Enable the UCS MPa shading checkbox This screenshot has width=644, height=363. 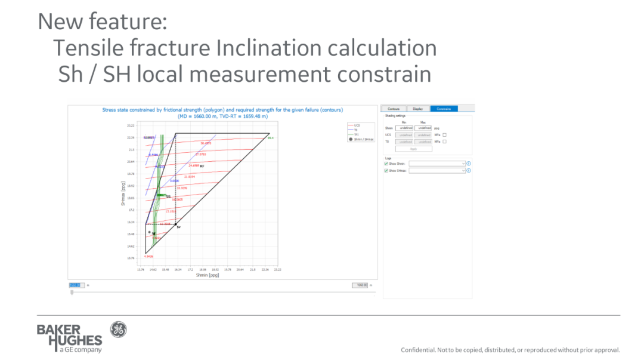click(x=444, y=135)
